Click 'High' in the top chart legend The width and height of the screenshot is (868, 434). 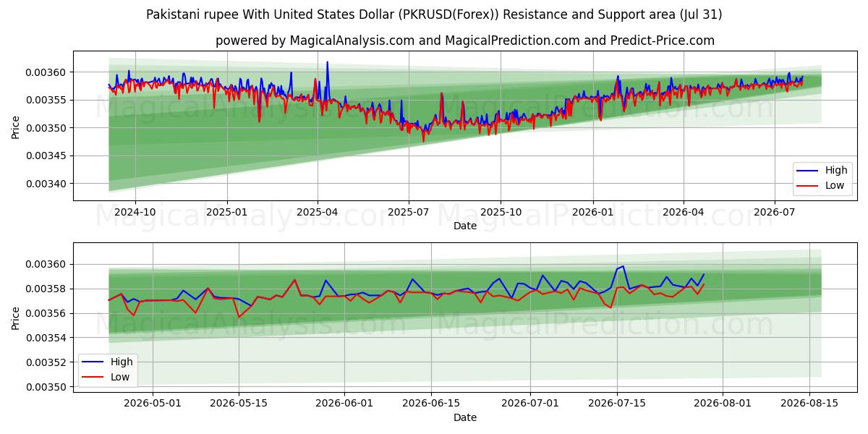pyautogui.click(x=836, y=171)
